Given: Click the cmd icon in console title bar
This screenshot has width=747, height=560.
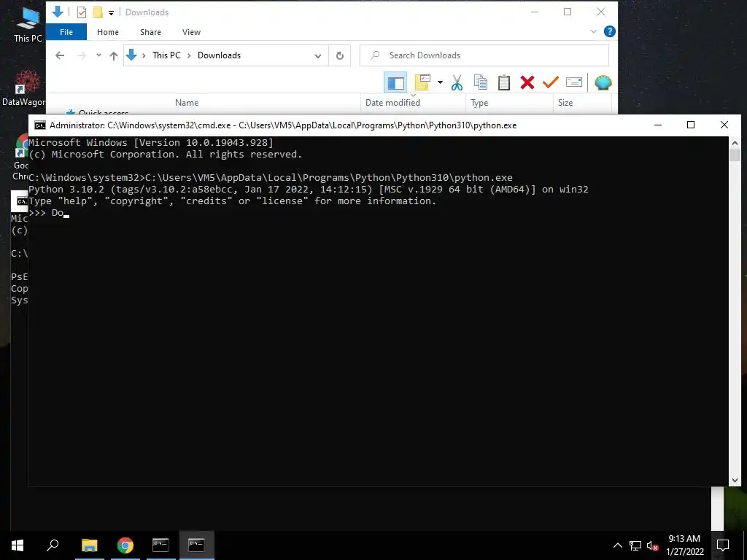Looking at the screenshot, I should coord(40,125).
